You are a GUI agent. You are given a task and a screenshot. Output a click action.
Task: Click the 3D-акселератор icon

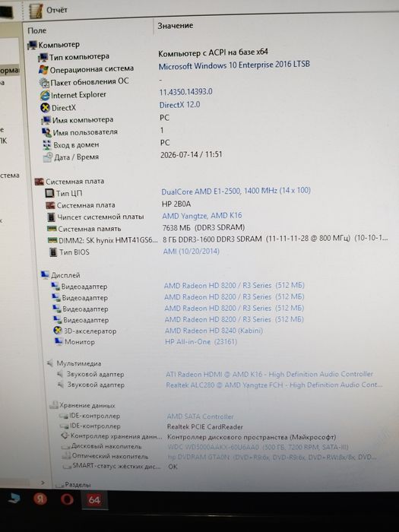pyautogui.click(x=58, y=331)
